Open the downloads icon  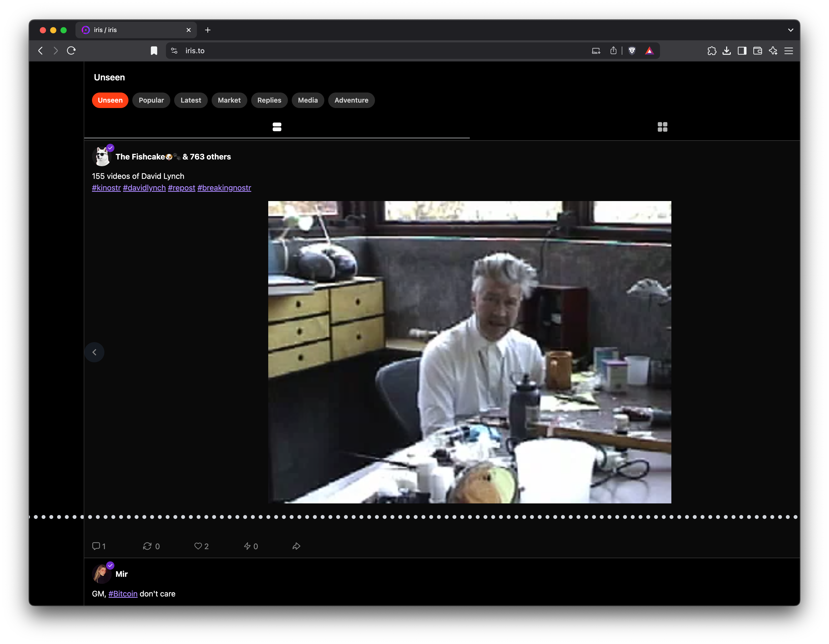(x=726, y=50)
